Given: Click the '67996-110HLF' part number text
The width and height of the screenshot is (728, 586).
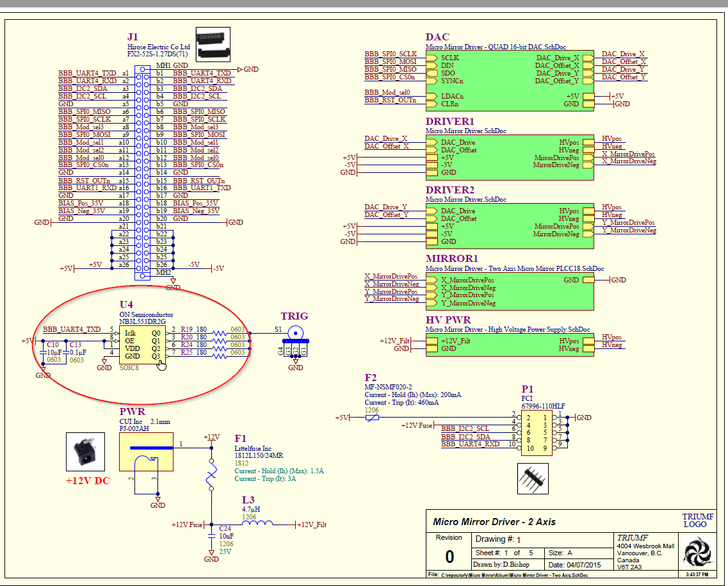Looking at the screenshot, I should (x=543, y=406).
